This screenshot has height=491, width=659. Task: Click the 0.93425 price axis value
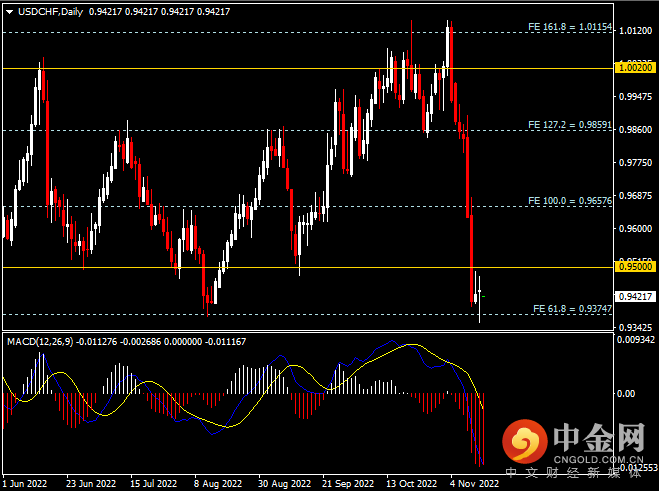pyautogui.click(x=635, y=327)
